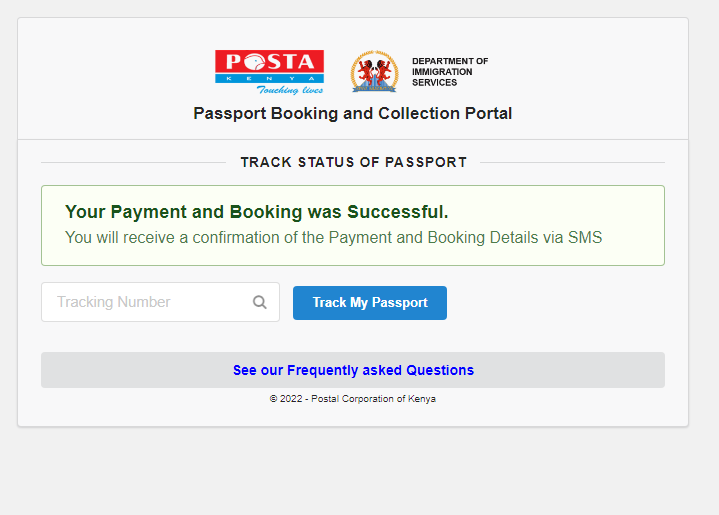Click the © 2022 copyright year

[x=287, y=399]
